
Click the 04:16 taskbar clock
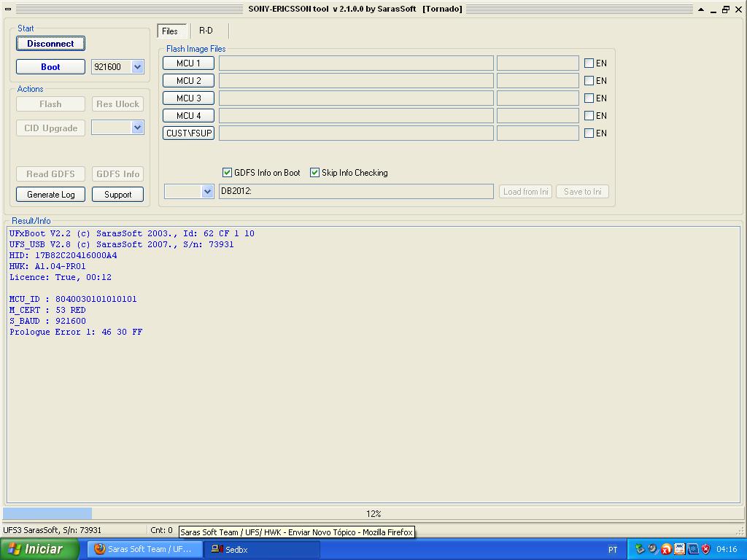tap(727, 550)
